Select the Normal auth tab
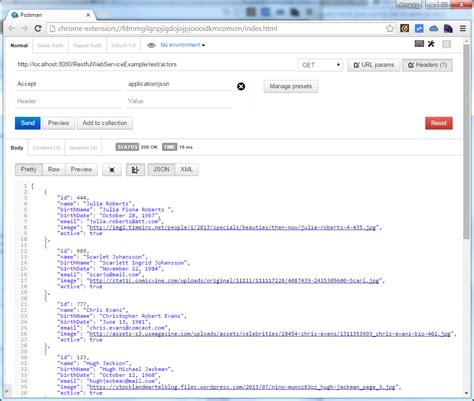This screenshot has height=401, width=474. (x=19, y=45)
